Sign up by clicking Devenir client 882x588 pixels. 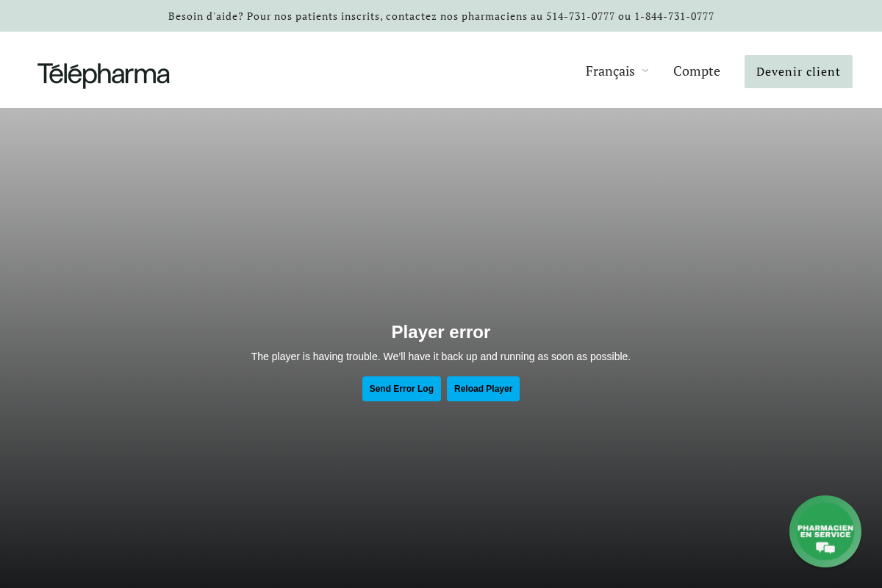pyautogui.click(x=798, y=71)
